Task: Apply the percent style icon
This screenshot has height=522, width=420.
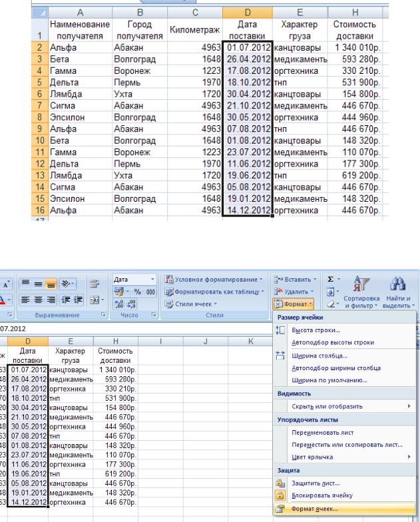Action: pos(137,292)
